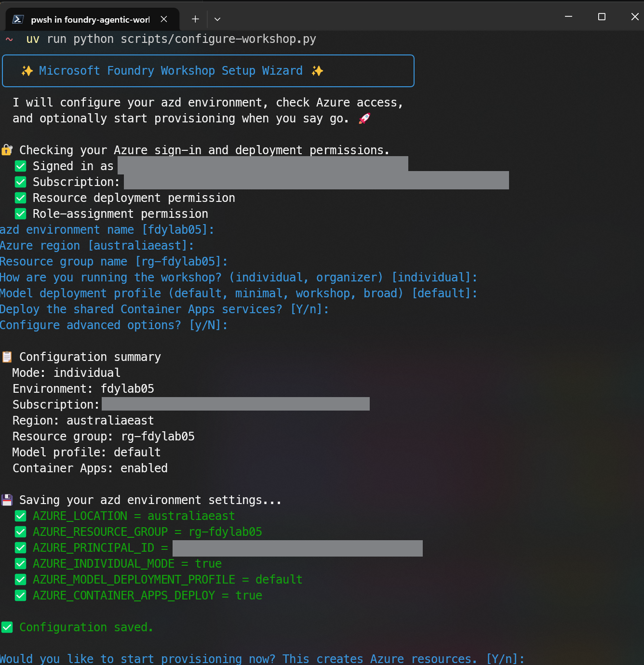Viewport: 644px width, 665px height.
Task: Click the green check beside Resource deployment permission
Action: pyautogui.click(x=20, y=198)
